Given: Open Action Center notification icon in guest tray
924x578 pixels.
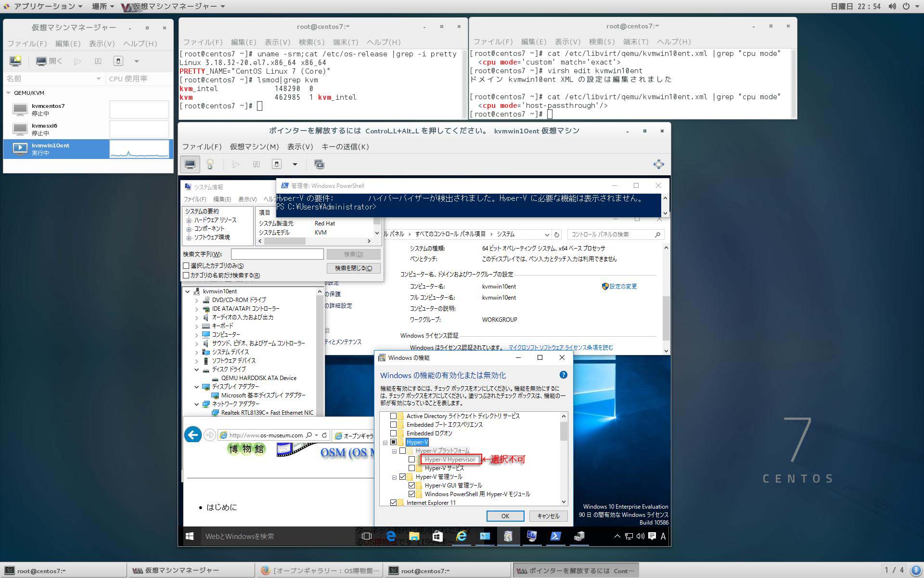Looking at the screenshot, I should (652, 536).
